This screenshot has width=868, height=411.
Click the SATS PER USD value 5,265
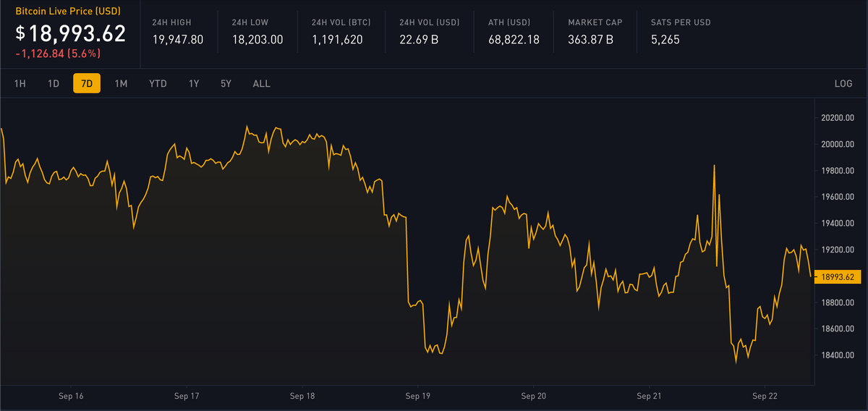(665, 39)
